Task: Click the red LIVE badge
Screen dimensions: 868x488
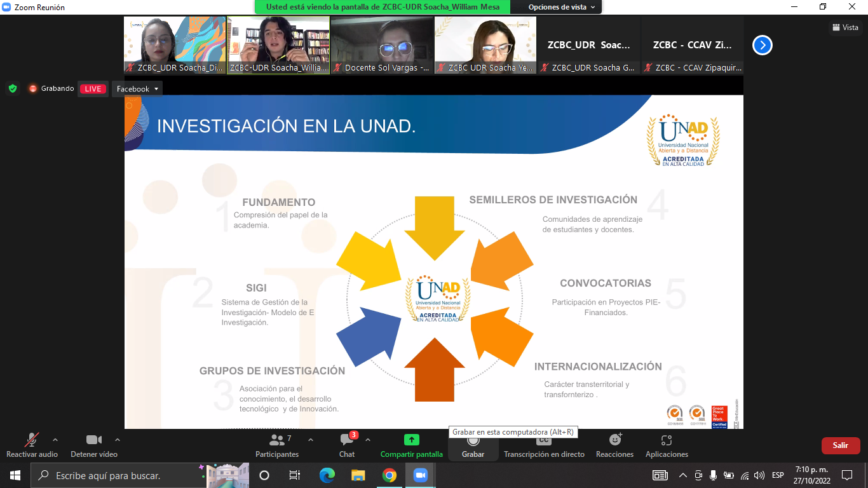Action: 93,89
